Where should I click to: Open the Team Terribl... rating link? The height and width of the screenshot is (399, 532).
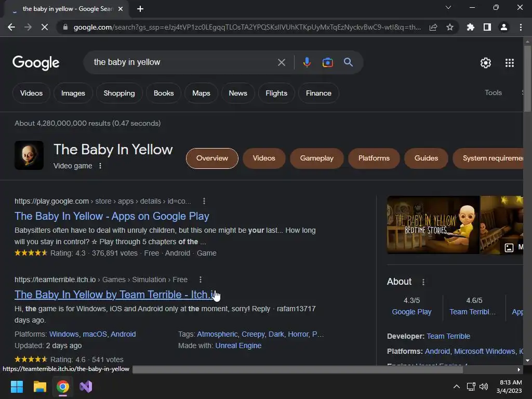472,312
